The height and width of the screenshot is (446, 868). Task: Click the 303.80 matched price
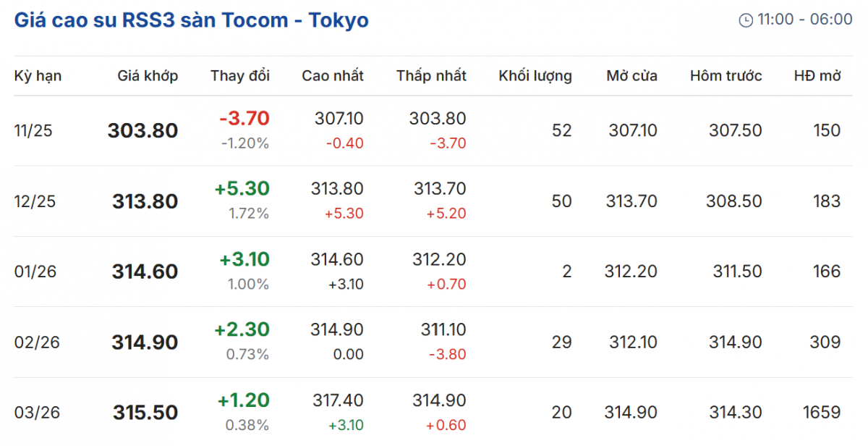pyautogui.click(x=142, y=131)
